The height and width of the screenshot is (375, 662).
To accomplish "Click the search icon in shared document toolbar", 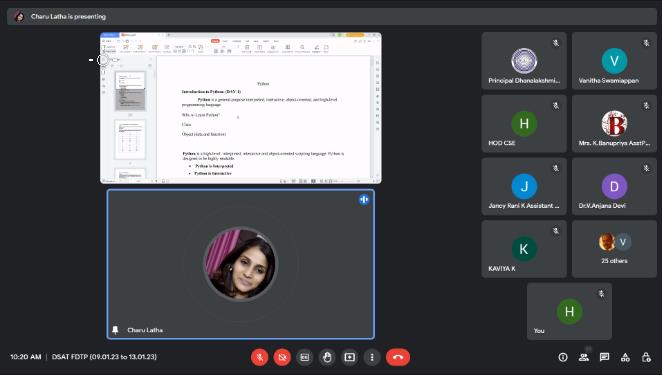I will click(x=302, y=48).
